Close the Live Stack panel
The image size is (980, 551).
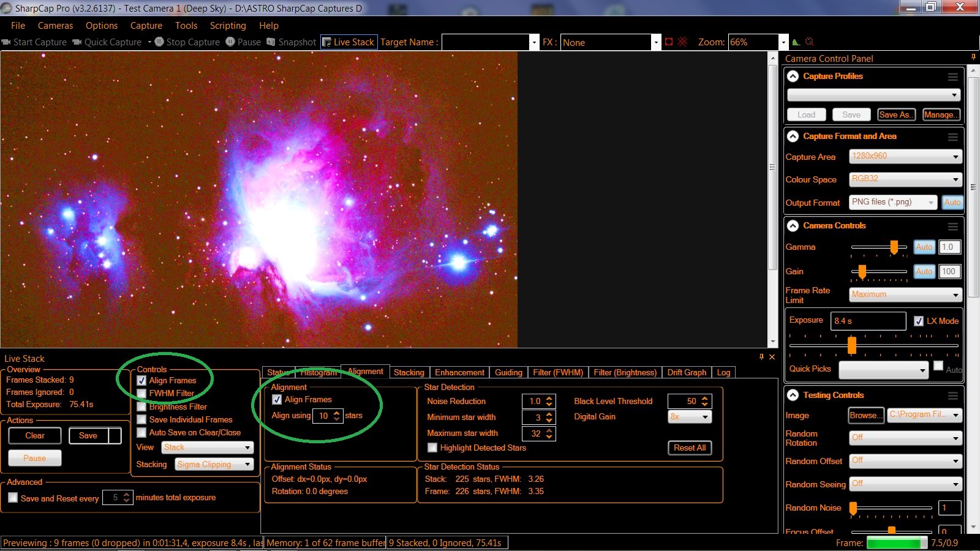[772, 357]
